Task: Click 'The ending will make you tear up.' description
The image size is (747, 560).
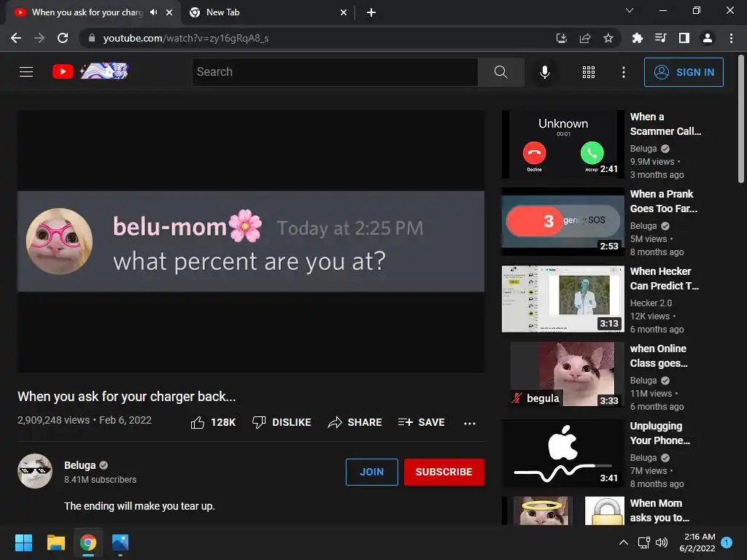Action: [x=139, y=506]
